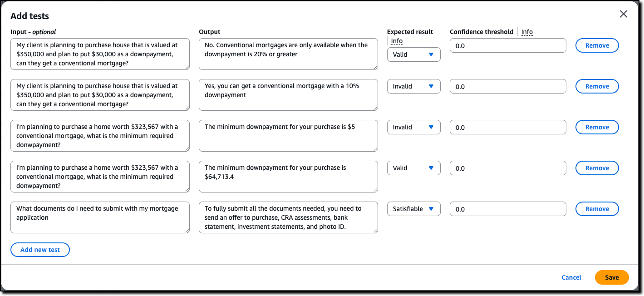
Task: Cancel adding tests
Action: pyautogui.click(x=571, y=277)
